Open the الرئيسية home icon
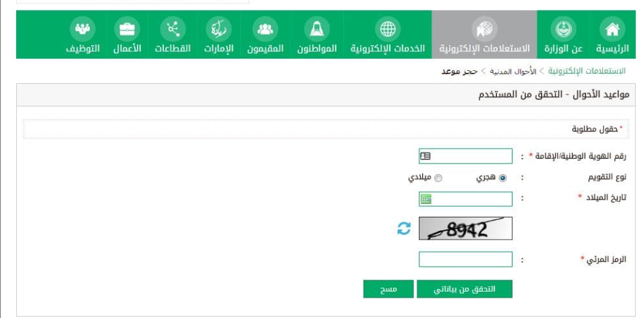Screen dimensions: 644x318 pos(612,29)
